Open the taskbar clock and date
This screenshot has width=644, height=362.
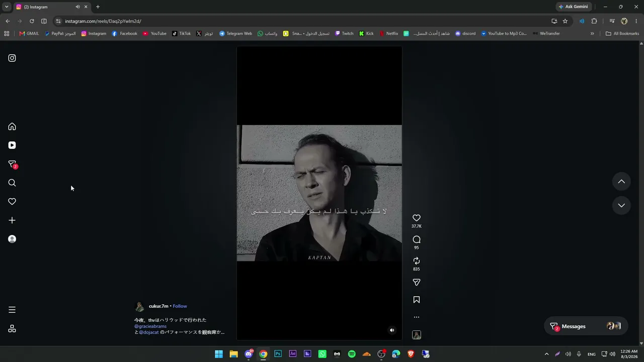click(629, 354)
